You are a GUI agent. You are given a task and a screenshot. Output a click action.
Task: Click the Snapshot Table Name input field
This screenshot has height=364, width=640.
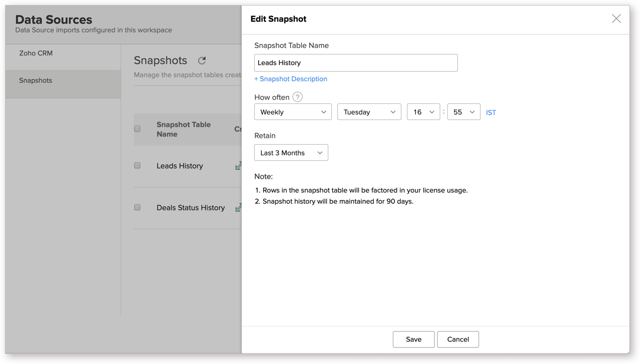point(356,63)
